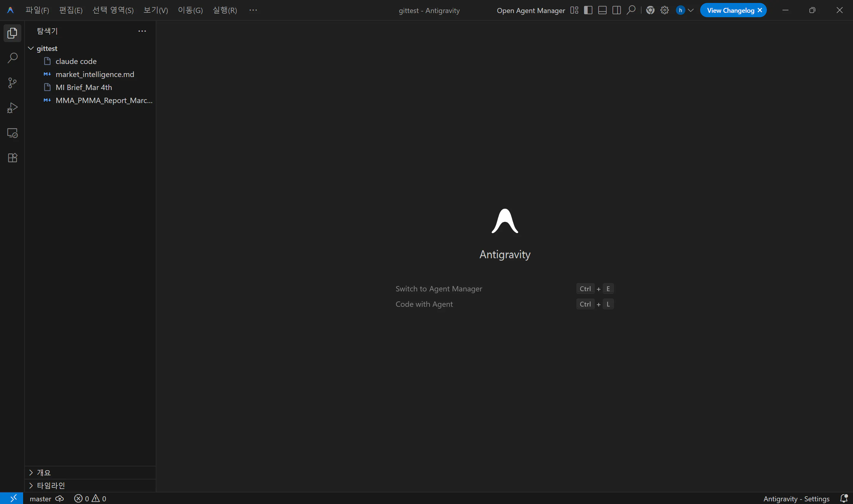Click the file icon beside MI Brief_Mar 4th
Image resolution: width=853 pixels, height=504 pixels.
47,87
